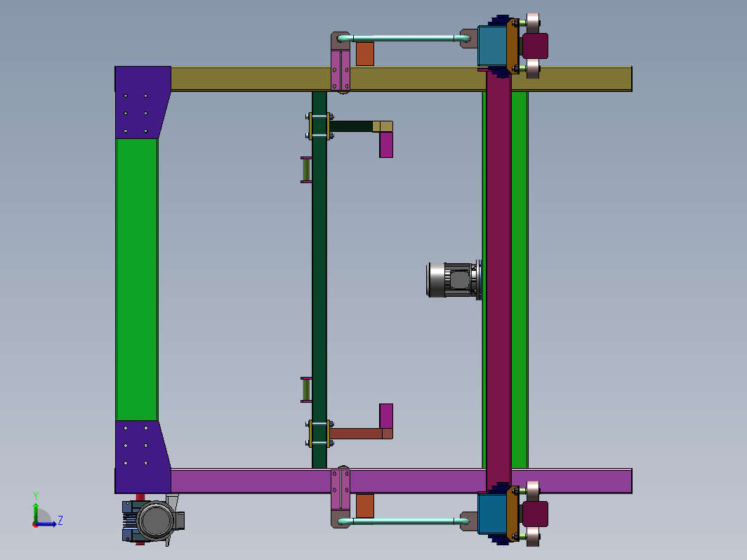Select the top orange block
This screenshot has height=560, width=747.
coord(365,54)
